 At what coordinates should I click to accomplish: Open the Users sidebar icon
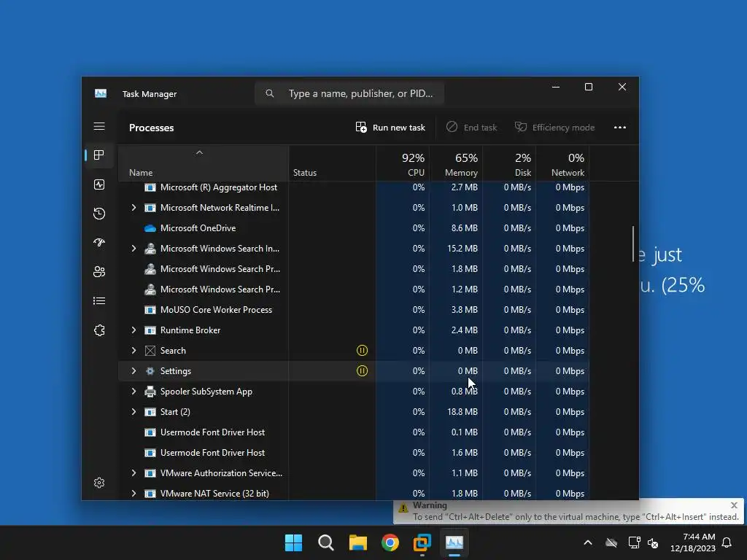(x=99, y=271)
